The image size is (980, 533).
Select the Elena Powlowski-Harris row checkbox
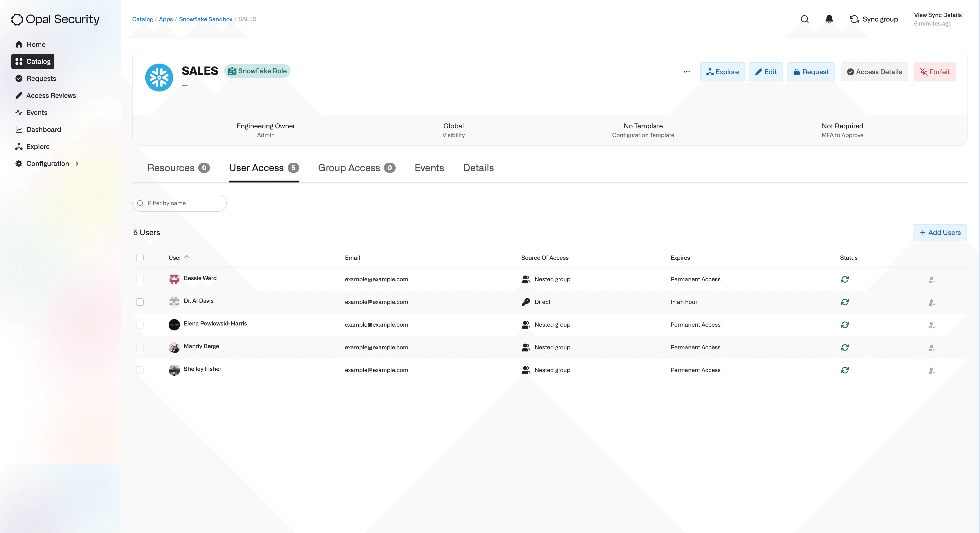pos(140,325)
